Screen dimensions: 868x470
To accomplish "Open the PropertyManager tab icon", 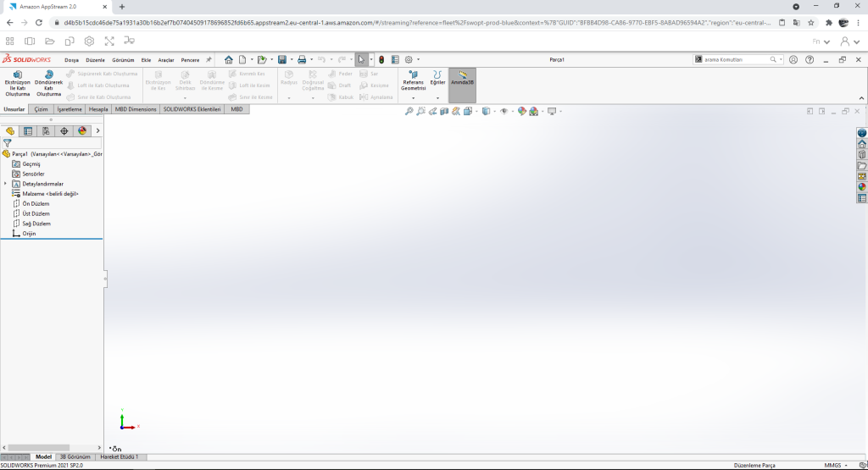I will [28, 130].
